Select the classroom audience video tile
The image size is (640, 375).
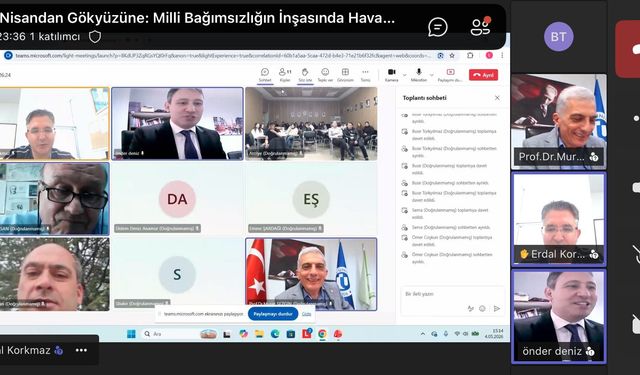click(311, 123)
